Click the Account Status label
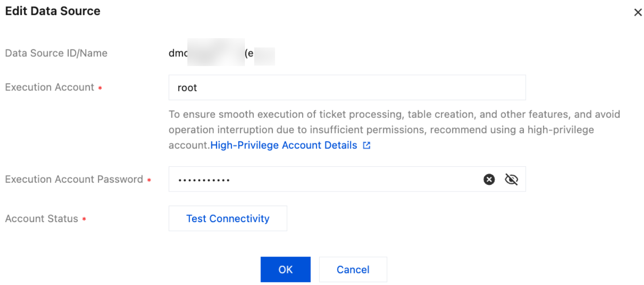The width and height of the screenshot is (644, 285). coord(42,219)
